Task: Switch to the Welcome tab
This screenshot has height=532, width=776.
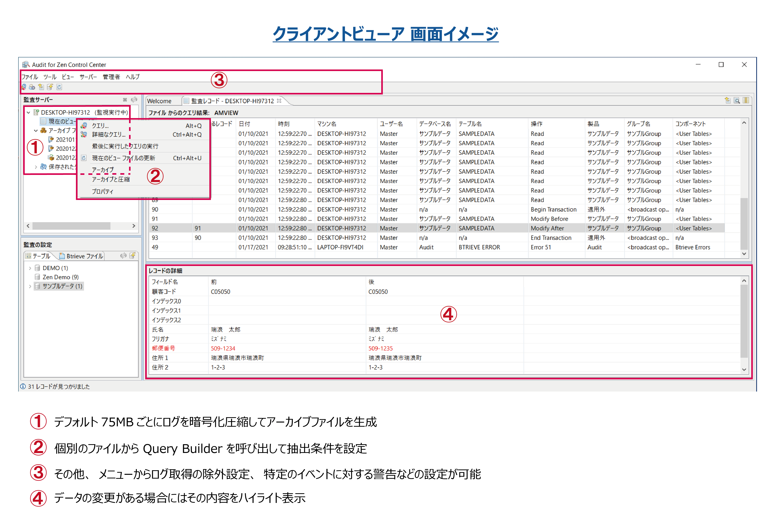Action: click(x=159, y=101)
